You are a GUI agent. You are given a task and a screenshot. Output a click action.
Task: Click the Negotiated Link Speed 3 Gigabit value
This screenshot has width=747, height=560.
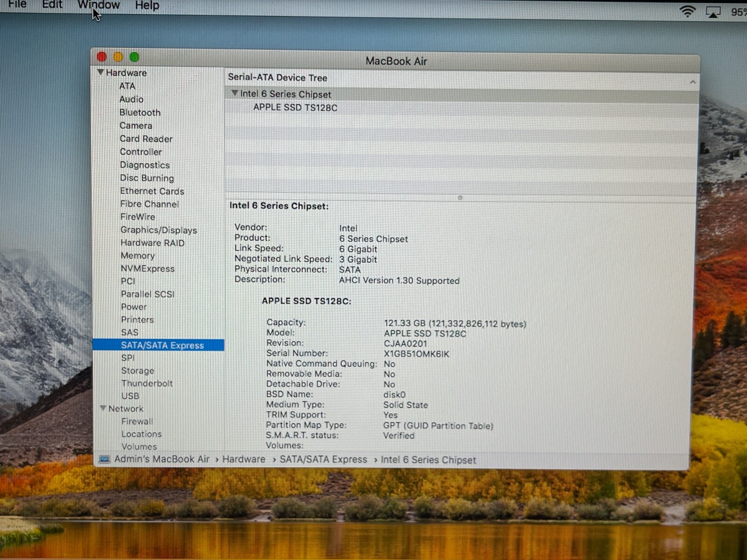coord(358,259)
